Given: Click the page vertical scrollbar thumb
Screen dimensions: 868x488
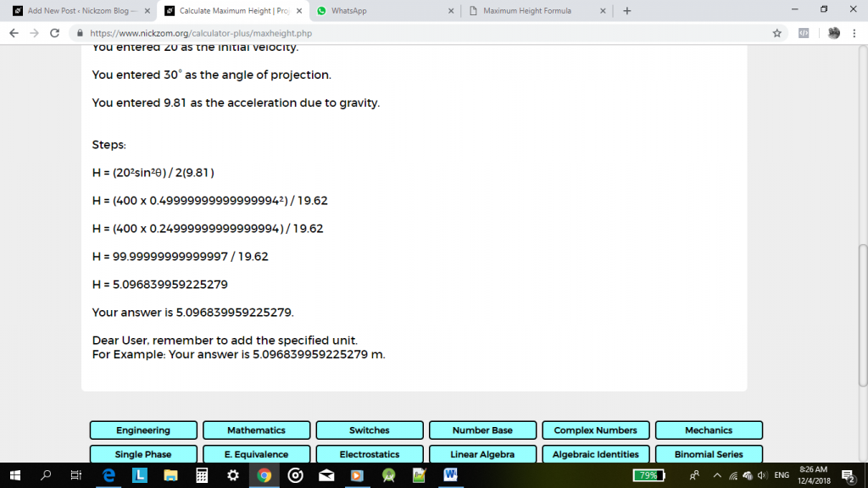Looking at the screenshot, I should click(x=862, y=315).
